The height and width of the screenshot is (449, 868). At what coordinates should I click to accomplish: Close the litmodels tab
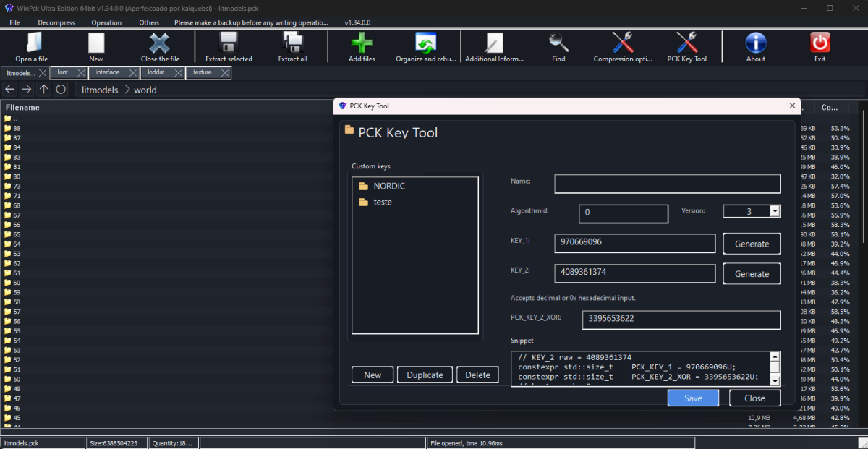43,72
